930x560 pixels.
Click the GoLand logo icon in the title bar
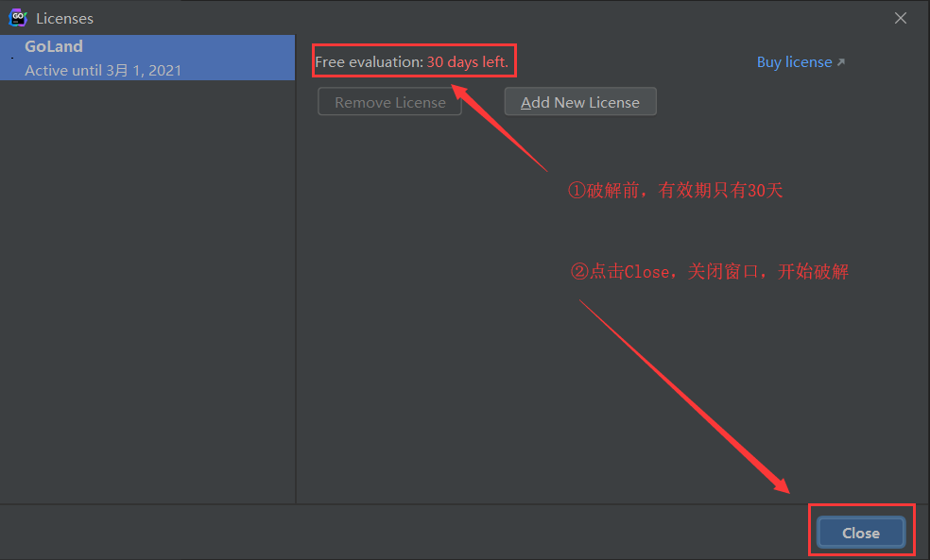tap(17, 17)
